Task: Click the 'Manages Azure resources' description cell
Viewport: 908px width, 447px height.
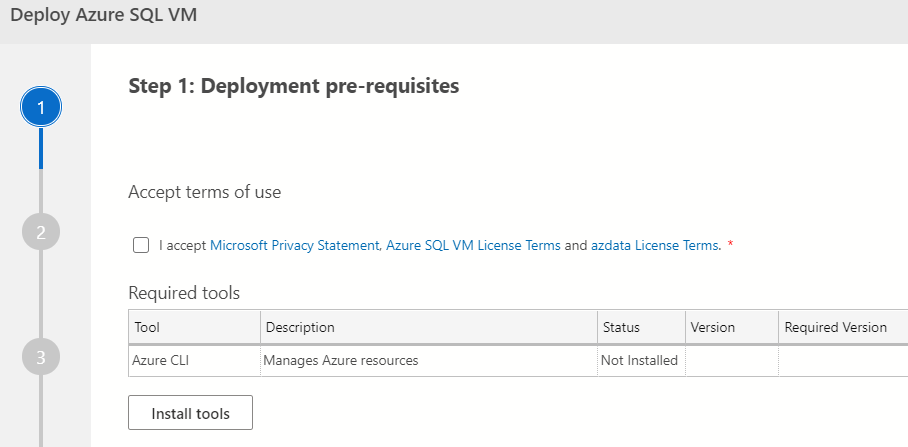Action: tap(340, 360)
